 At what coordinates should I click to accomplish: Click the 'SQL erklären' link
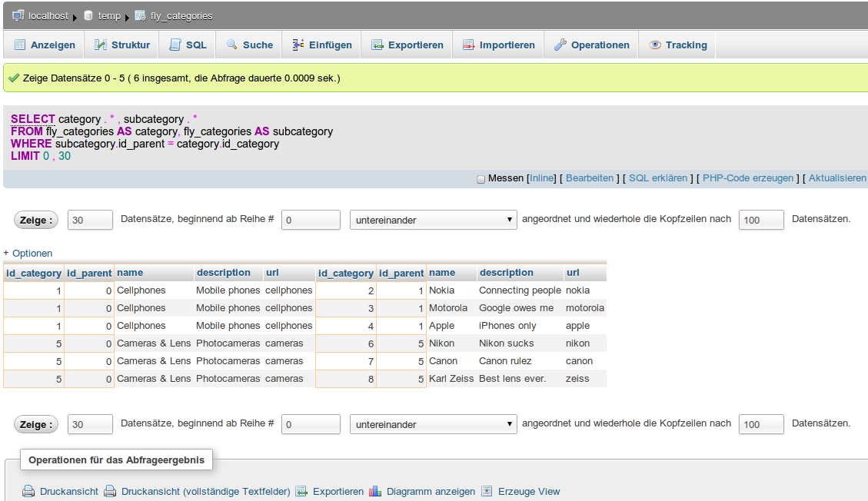(x=658, y=178)
